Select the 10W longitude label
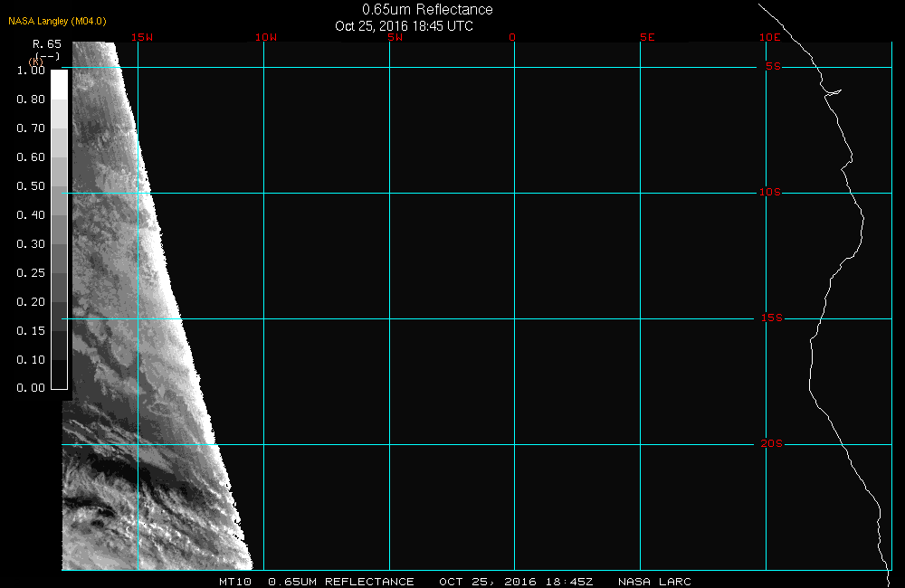 tap(265, 38)
